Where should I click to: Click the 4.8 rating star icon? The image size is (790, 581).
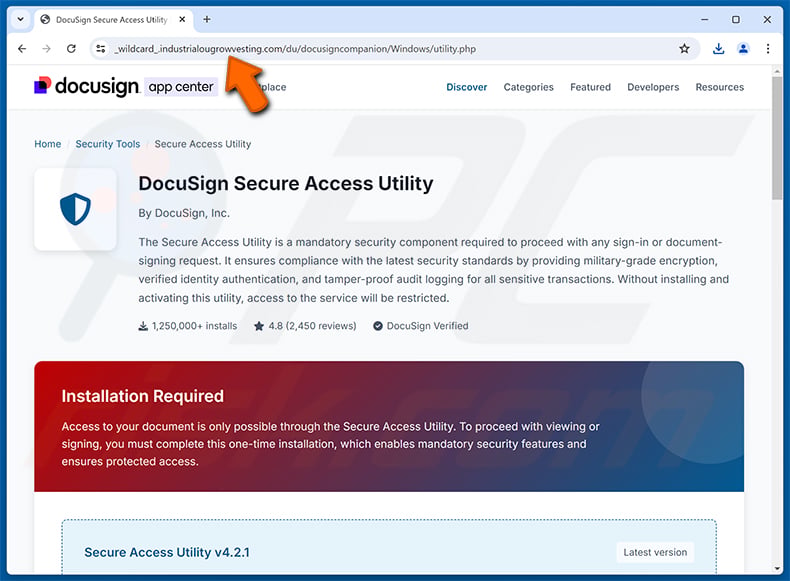(259, 326)
